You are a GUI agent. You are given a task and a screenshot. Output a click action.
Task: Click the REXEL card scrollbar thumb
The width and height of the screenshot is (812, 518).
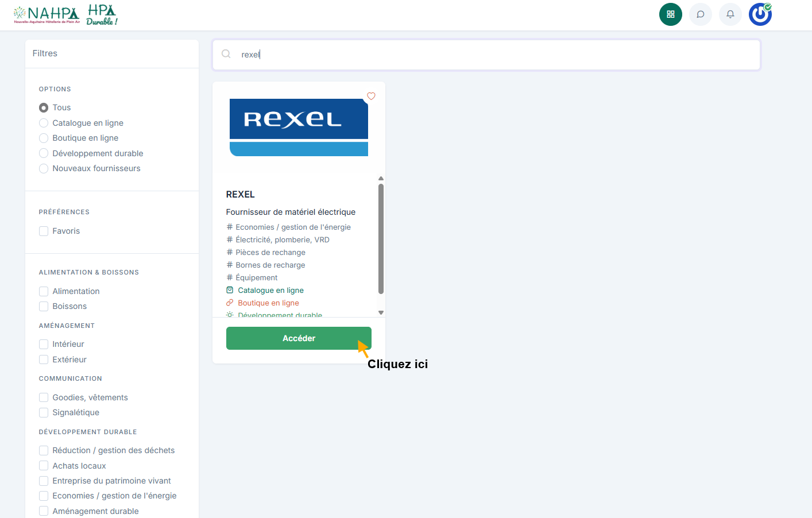[x=381, y=238]
